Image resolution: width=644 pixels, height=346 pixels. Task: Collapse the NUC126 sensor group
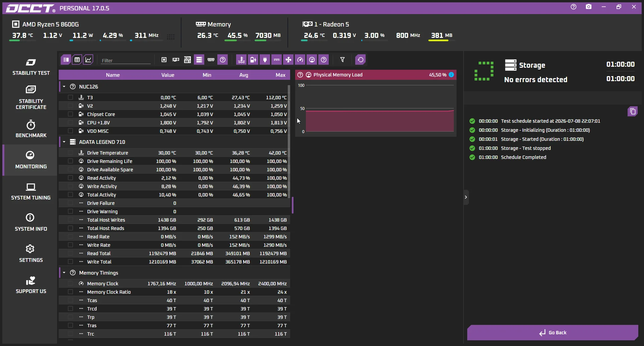(x=64, y=86)
